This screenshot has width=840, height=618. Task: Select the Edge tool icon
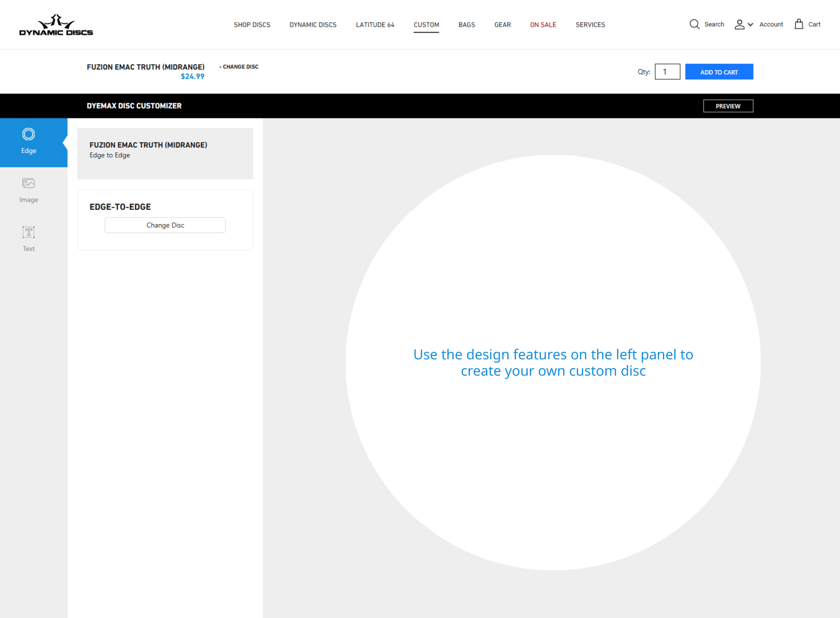click(x=29, y=134)
